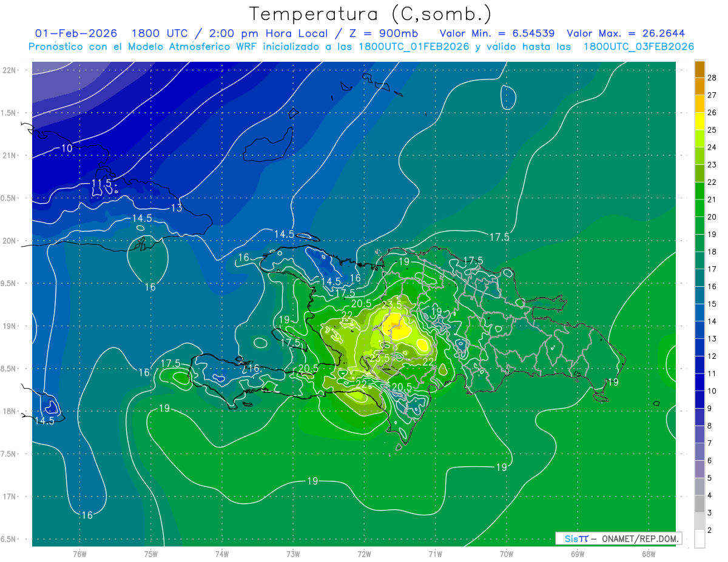
Task: Click the color bar label "28"
Action: point(712,78)
